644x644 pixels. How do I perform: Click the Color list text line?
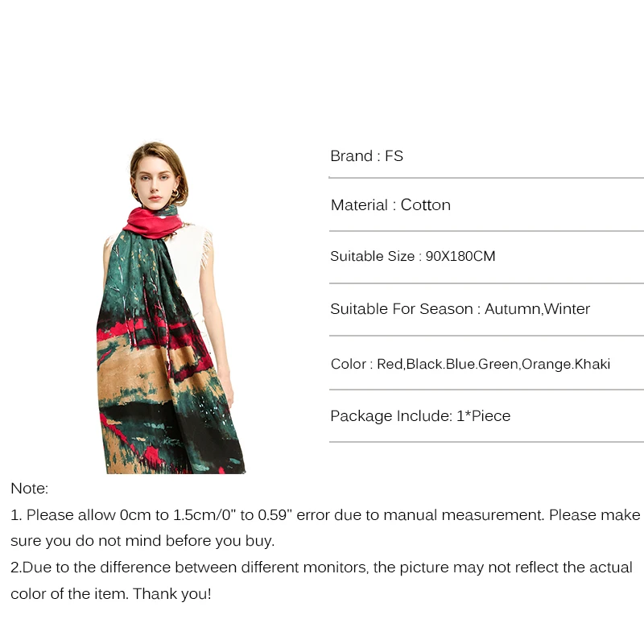(x=470, y=364)
